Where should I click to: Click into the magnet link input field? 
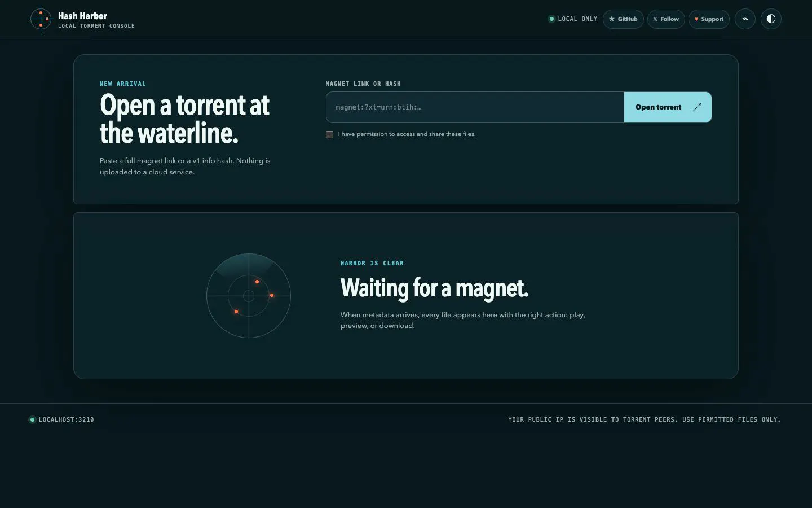point(475,107)
